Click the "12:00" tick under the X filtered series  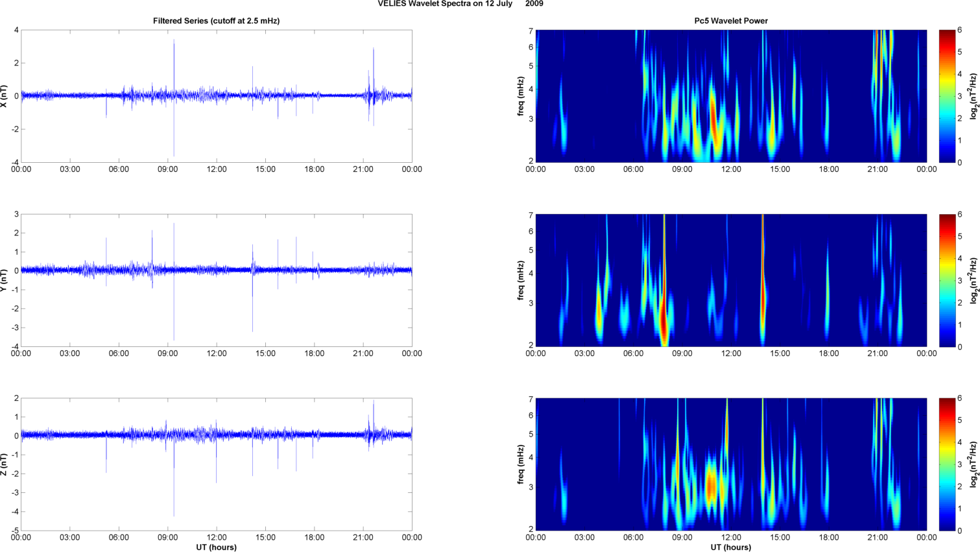coord(217,169)
